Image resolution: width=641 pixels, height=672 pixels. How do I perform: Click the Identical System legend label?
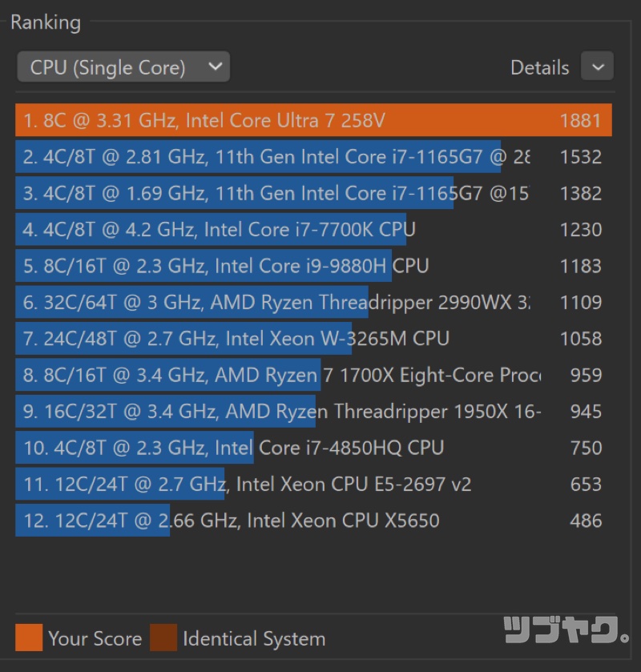point(254,639)
